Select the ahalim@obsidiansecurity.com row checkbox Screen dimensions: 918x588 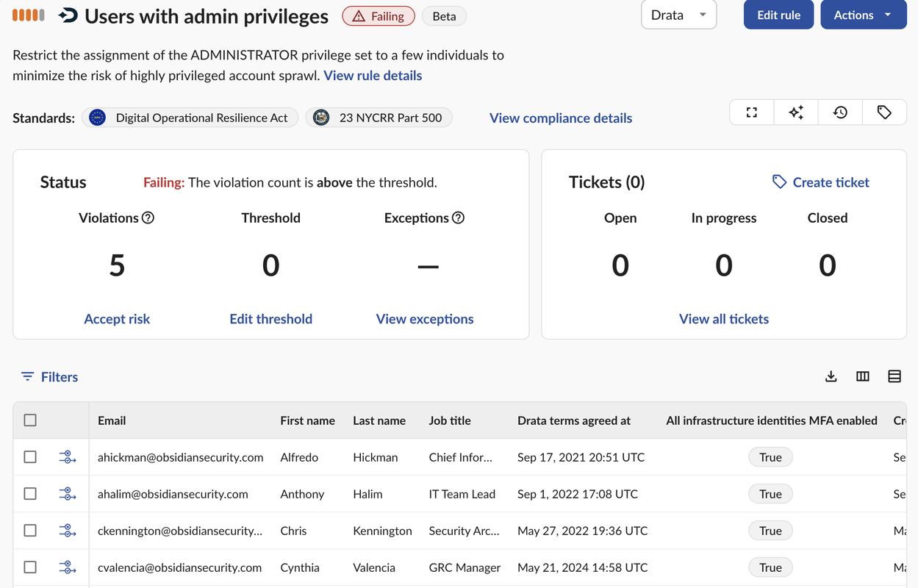(30, 494)
